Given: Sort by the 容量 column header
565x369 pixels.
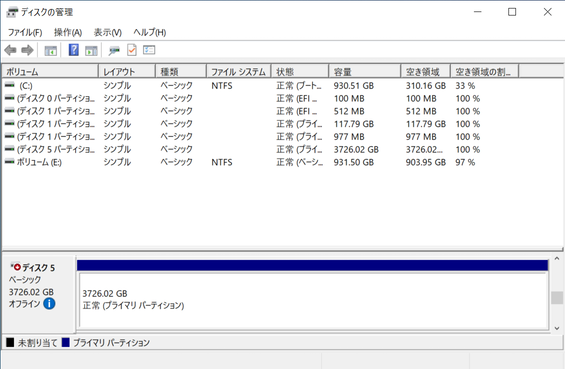Looking at the screenshot, I should point(365,72).
